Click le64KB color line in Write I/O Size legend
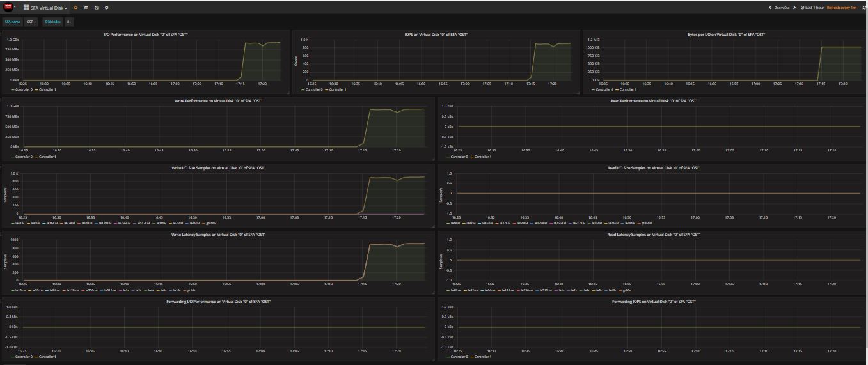 point(79,223)
